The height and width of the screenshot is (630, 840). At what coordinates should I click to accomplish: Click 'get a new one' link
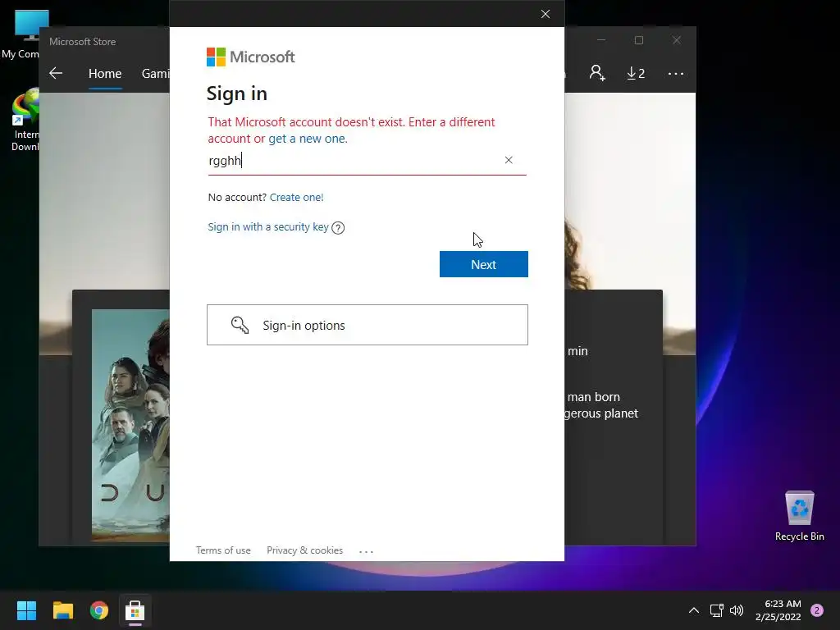coord(307,139)
